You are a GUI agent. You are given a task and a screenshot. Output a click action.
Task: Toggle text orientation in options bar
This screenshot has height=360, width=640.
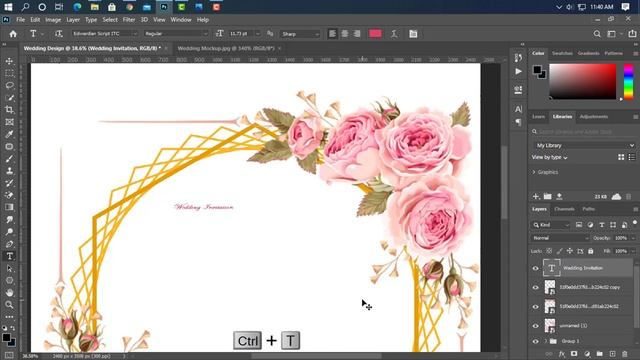click(x=59, y=34)
